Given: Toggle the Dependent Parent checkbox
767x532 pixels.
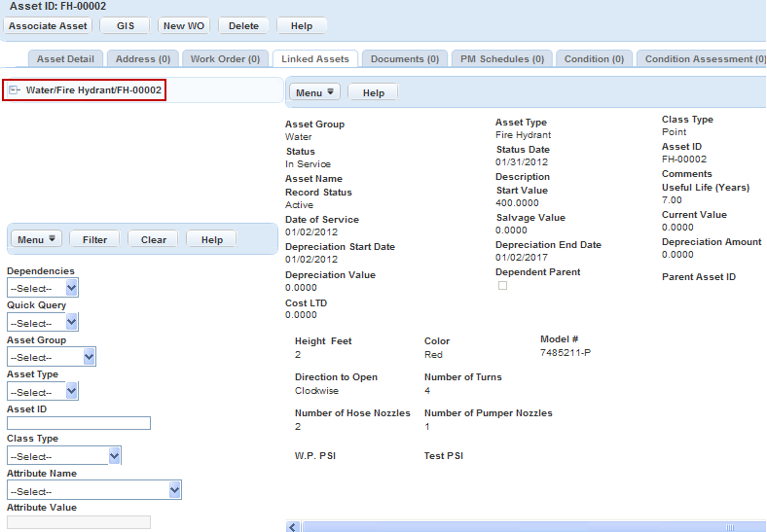Looking at the screenshot, I should pyautogui.click(x=502, y=285).
